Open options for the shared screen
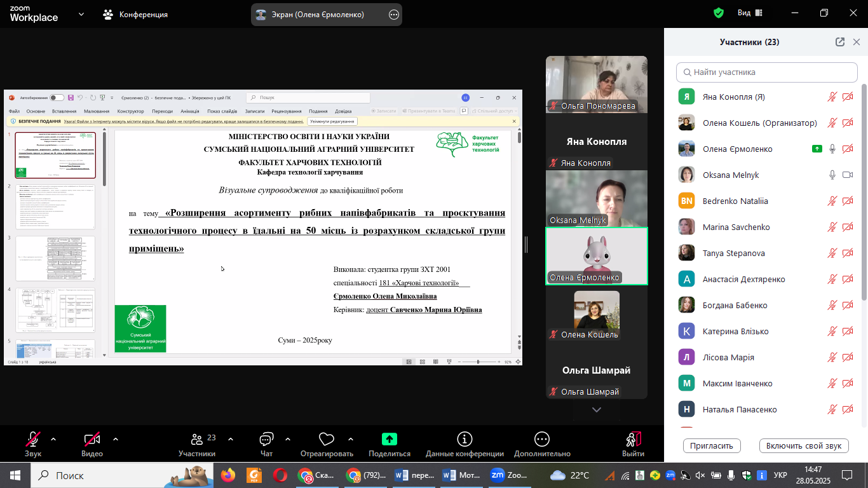The width and height of the screenshot is (868, 488). (393, 15)
